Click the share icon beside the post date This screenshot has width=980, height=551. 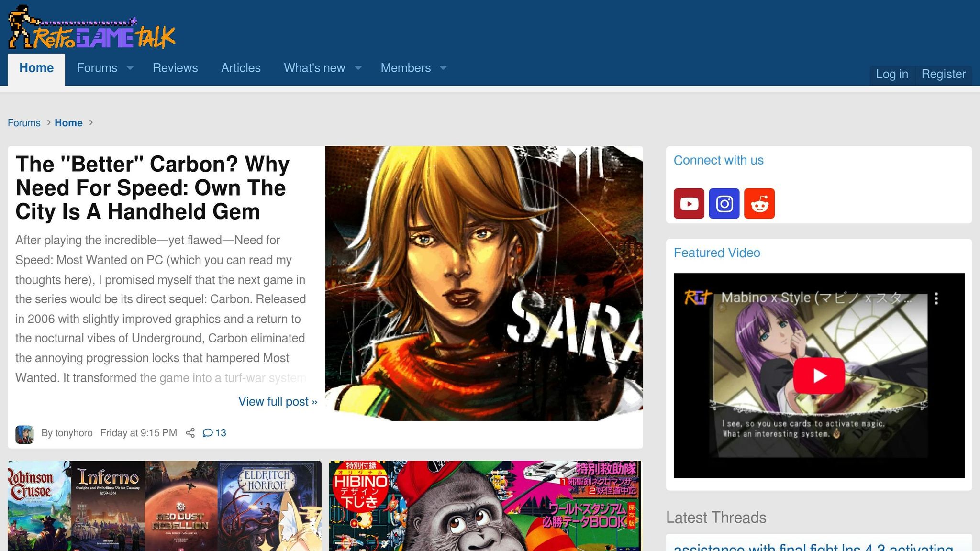[x=190, y=433]
